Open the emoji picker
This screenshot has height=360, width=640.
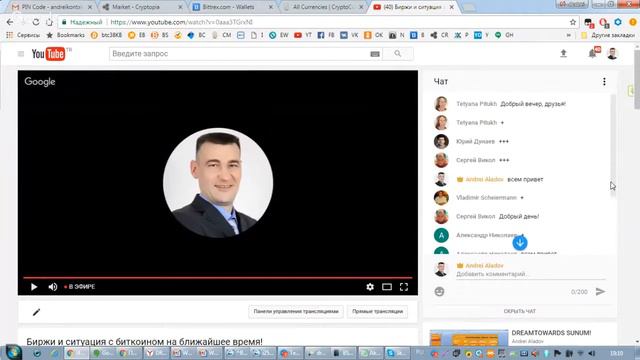pyautogui.click(x=439, y=291)
